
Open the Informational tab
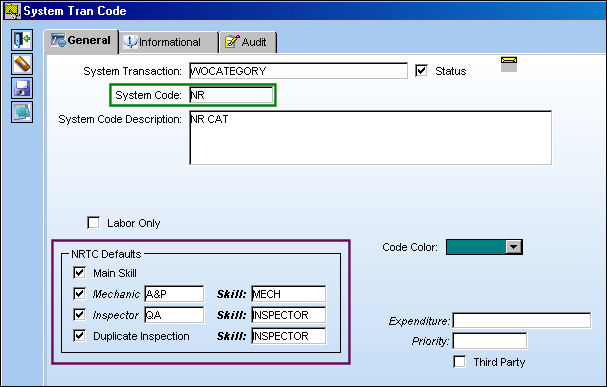coord(168,42)
